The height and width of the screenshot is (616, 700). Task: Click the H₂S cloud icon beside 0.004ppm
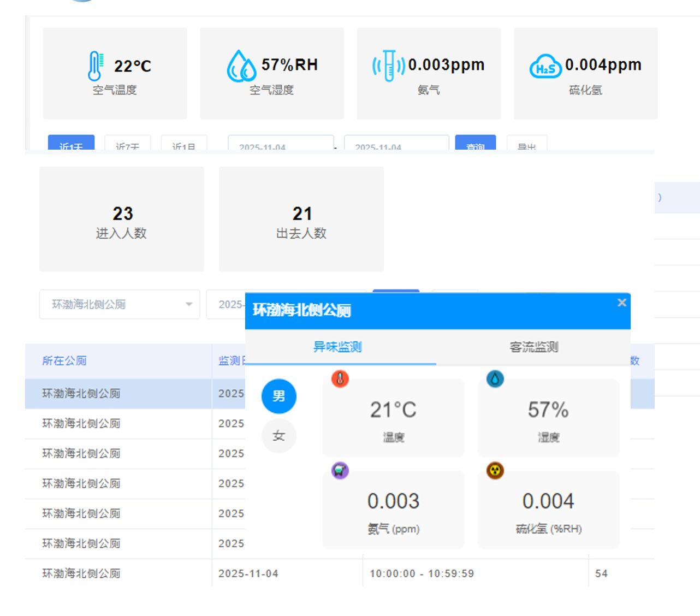(x=545, y=67)
